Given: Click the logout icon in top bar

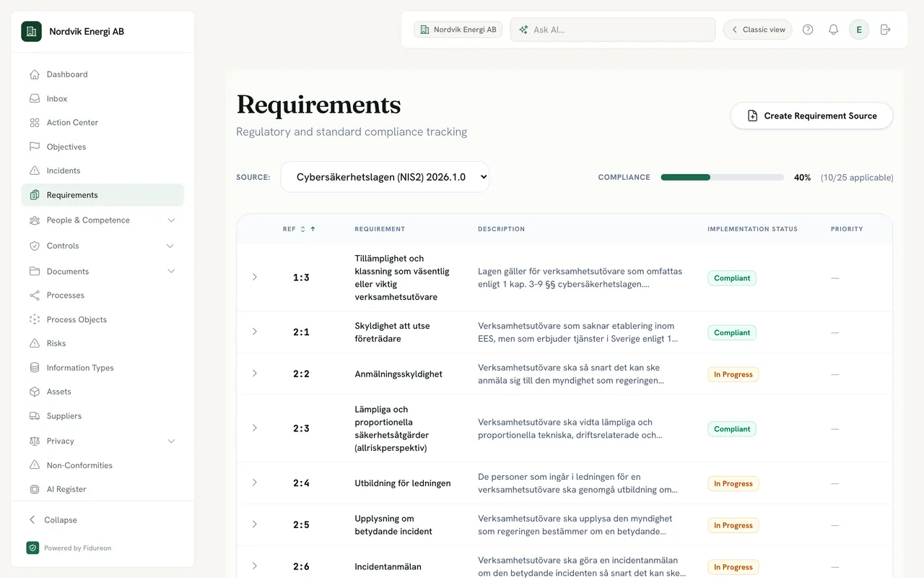Looking at the screenshot, I should point(886,30).
